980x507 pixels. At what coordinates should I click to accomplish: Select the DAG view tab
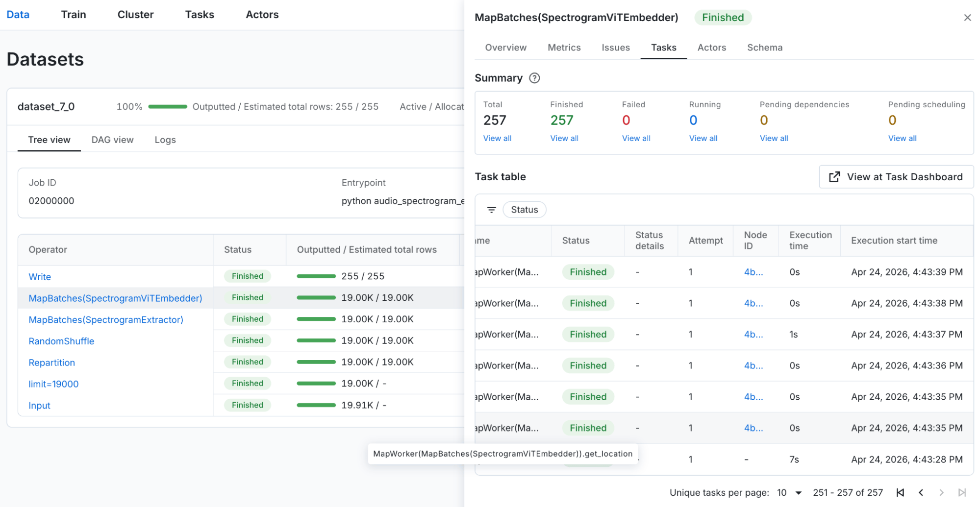[112, 140]
